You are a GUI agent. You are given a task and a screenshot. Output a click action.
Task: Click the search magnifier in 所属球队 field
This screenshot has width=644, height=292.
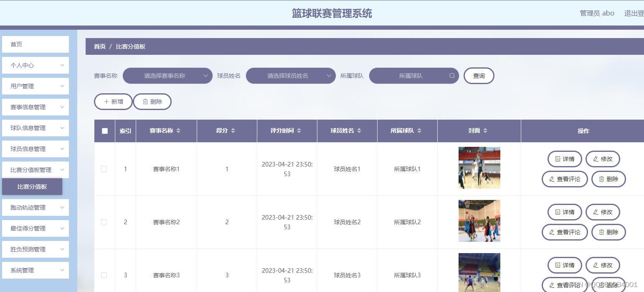coord(452,76)
